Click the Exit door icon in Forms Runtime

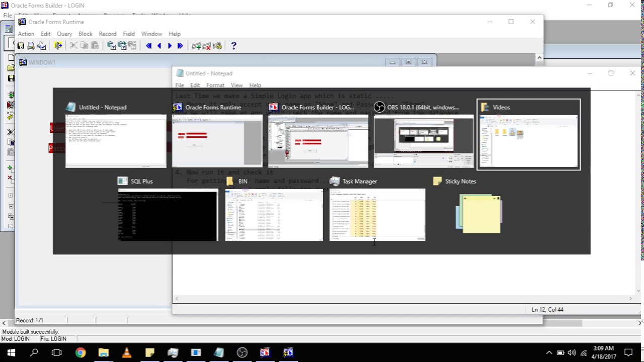[x=58, y=46]
